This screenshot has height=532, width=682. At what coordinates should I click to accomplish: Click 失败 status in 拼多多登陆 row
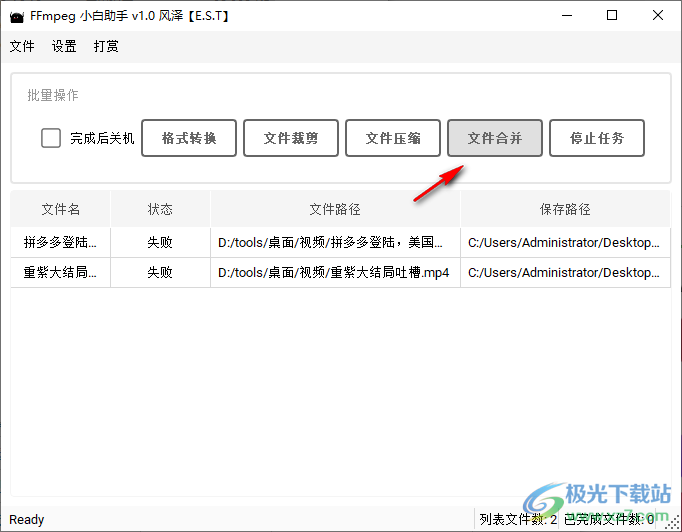click(160, 242)
